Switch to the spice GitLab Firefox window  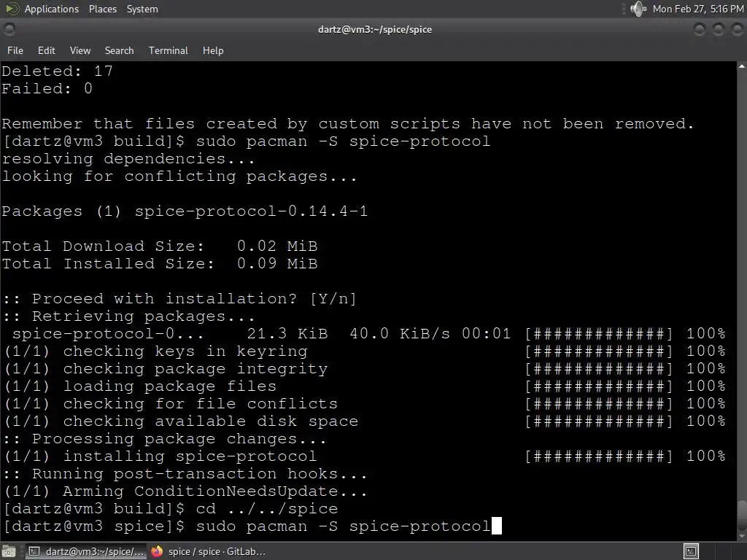208,551
